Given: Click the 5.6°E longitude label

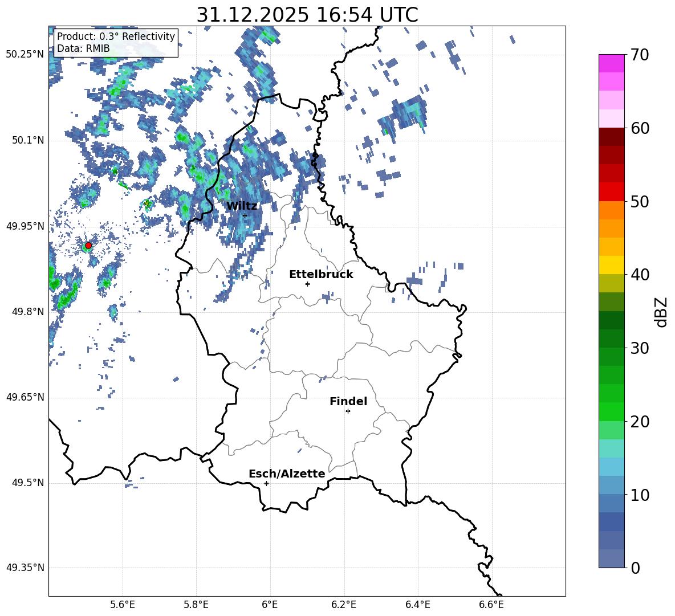Looking at the screenshot, I should pyautogui.click(x=123, y=605).
